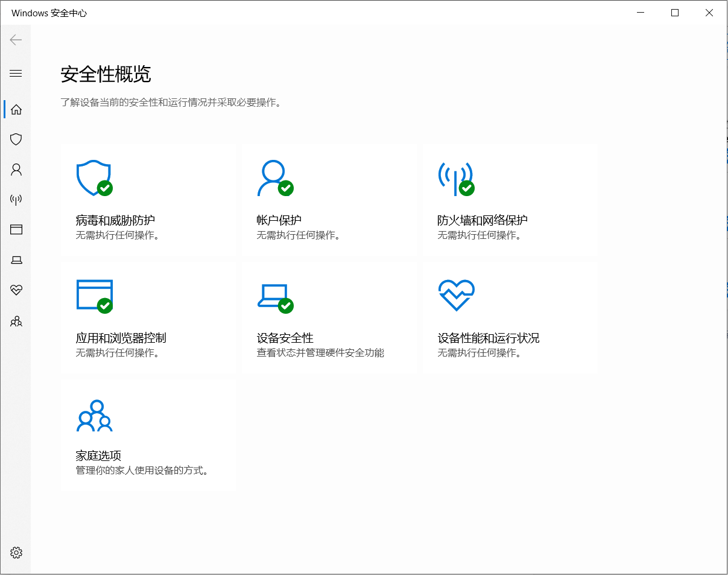728x575 pixels.
Task: Click the large heart icon above 设备性能和运行状况
Action: tap(457, 296)
